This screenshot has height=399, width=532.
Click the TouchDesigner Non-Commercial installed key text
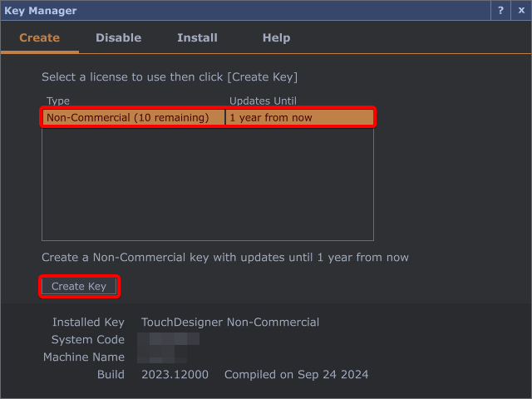pyautogui.click(x=230, y=322)
